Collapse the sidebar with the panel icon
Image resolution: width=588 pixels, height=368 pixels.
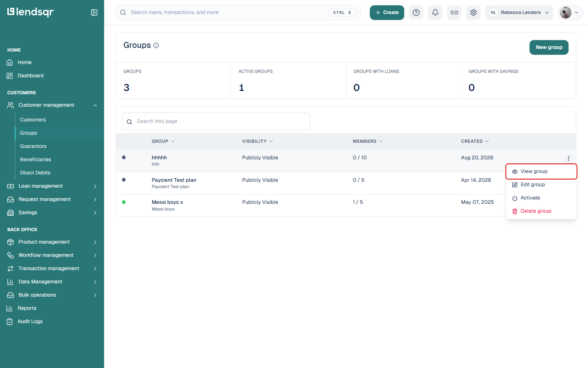pyautogui.click(x=94, y=13)
